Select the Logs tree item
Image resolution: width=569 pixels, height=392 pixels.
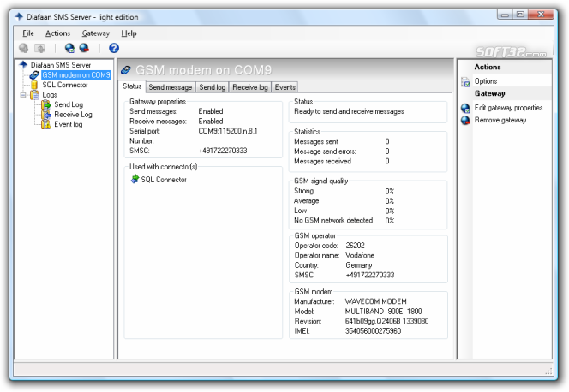(x=50, y=95)
